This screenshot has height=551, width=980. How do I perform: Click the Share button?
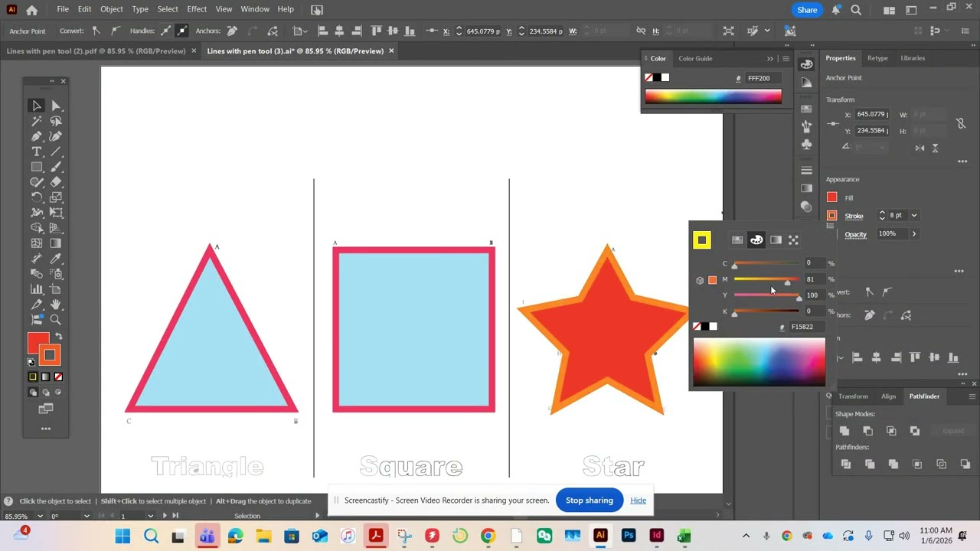click(807, 10)
